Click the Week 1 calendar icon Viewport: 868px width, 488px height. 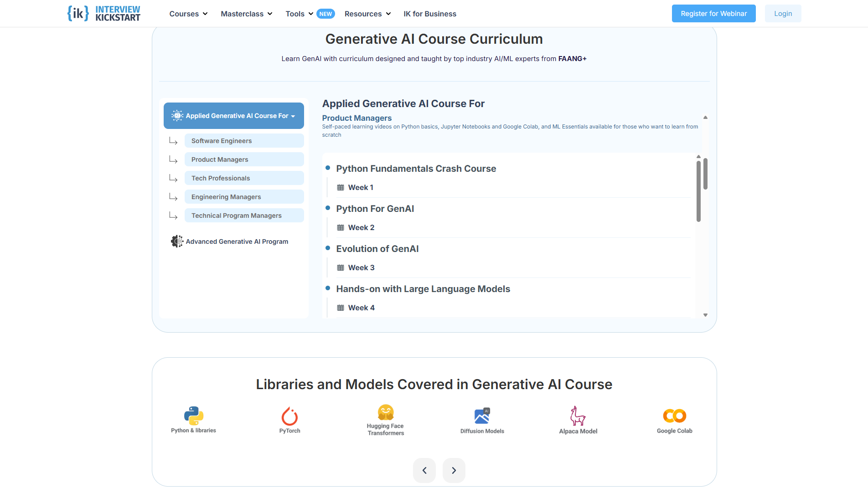click(341, 188)
